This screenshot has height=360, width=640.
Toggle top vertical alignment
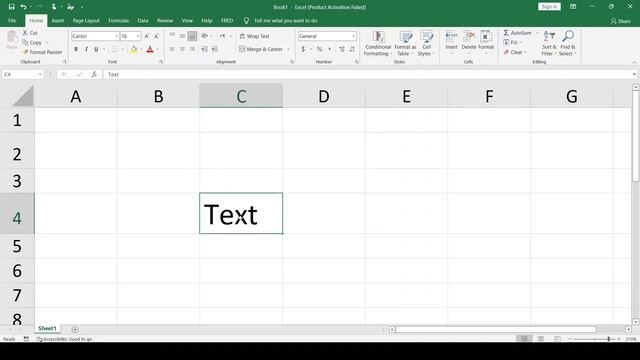click(x=172, y=36)
